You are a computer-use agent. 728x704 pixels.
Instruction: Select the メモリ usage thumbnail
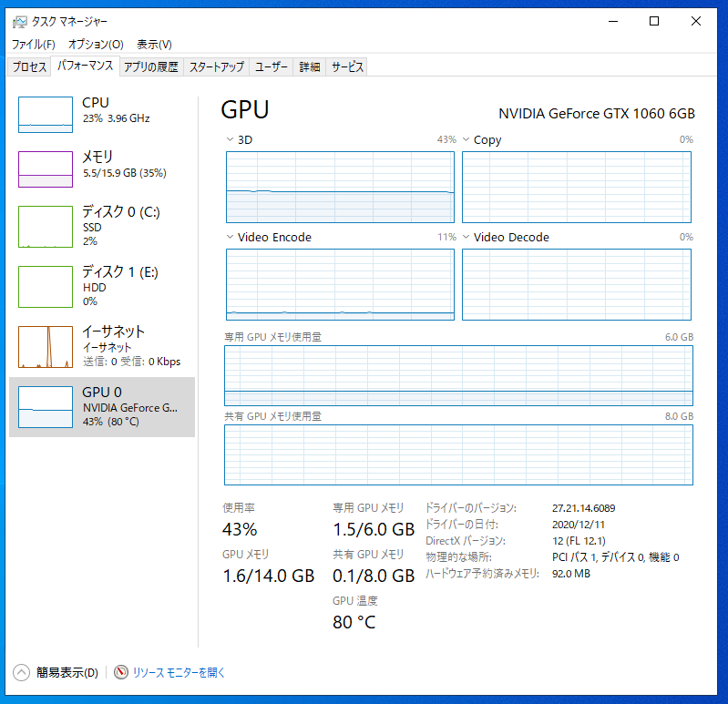(46, 169)
